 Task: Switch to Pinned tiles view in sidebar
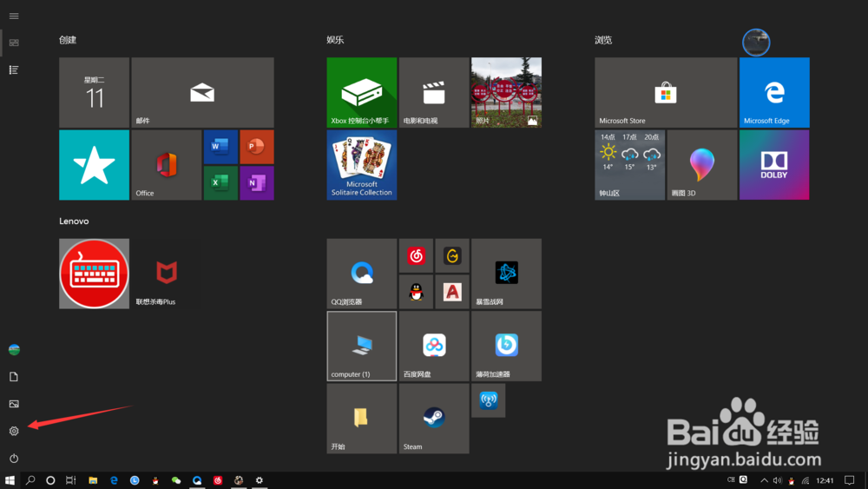pos(14,43)
